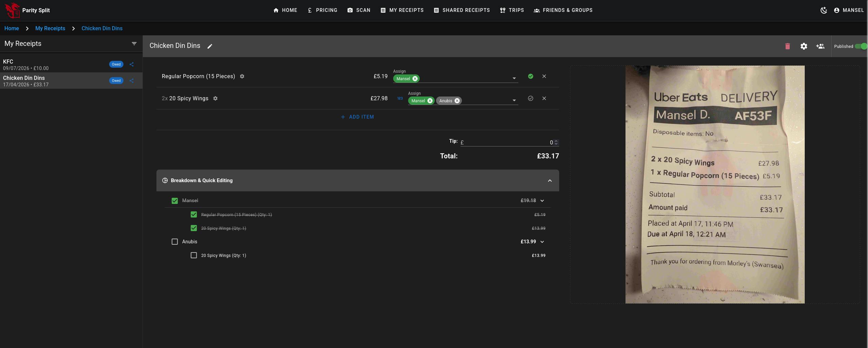Click the 123 quantity split icon

400,99
